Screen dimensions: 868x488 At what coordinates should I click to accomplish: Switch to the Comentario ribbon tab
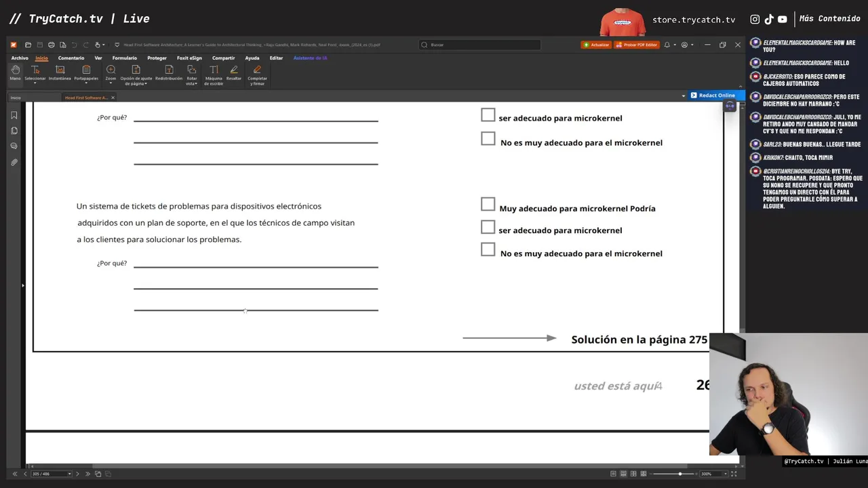pos(71,58)
